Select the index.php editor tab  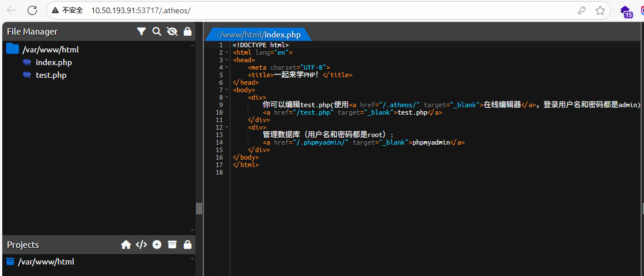(x=258, y=35)
